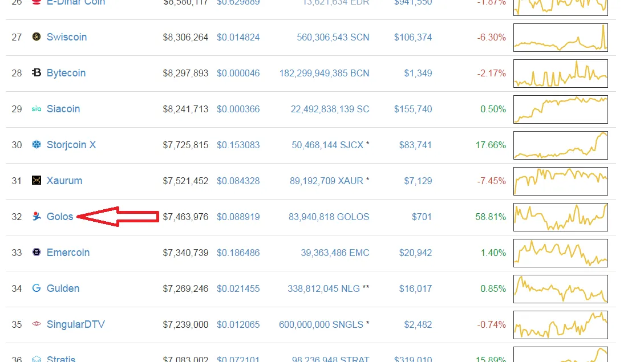View the Bytecoin 7-day price graph
644x362 pixels.
(561, 74)
